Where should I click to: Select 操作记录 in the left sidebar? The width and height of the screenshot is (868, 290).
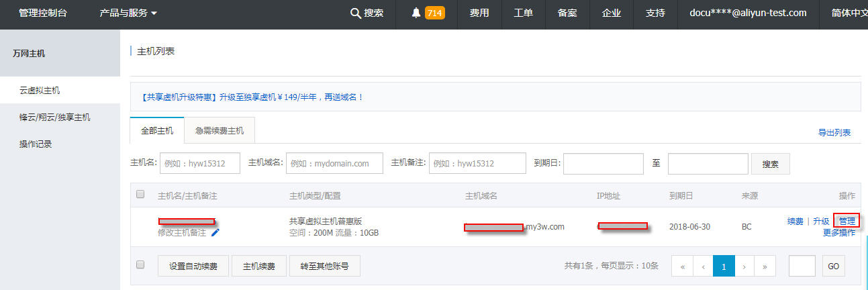(36, 144)
